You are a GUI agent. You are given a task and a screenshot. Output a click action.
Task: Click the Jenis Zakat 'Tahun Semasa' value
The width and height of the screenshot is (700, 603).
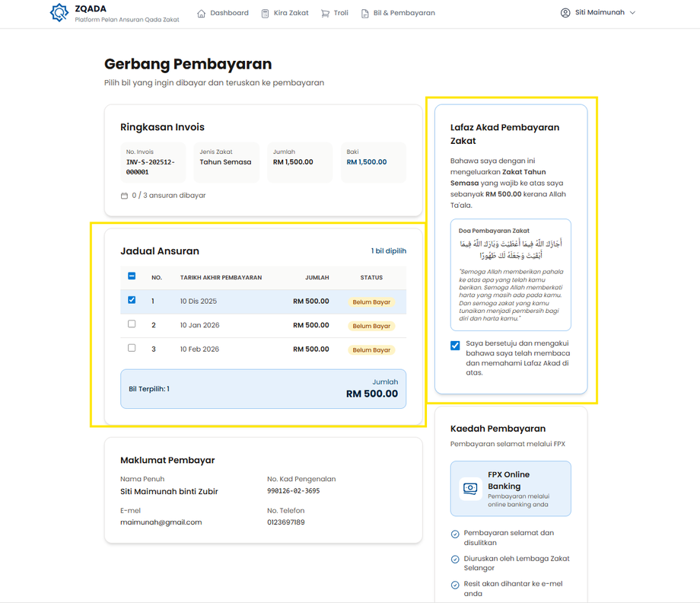pos(225,162)
